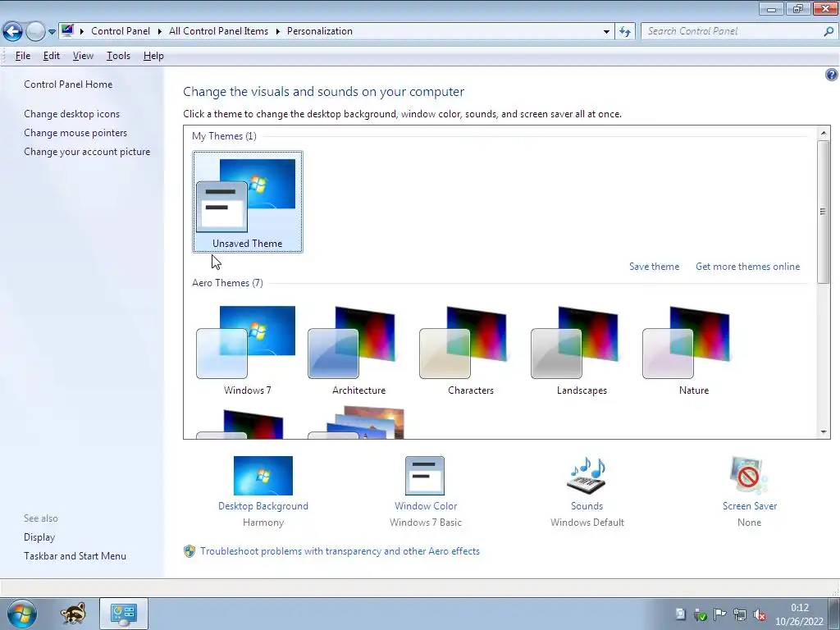Open Window Color settings icon
The width and height of the screenshot is (840, 630).
point(425,475)
